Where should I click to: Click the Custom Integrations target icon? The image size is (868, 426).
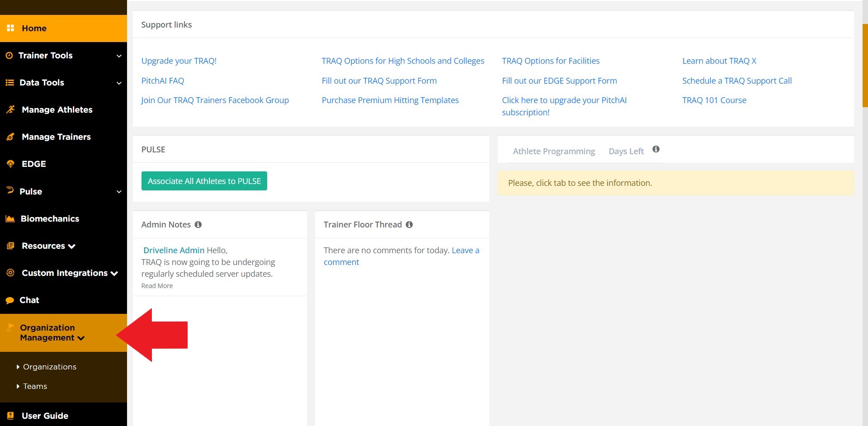point(10,272)
